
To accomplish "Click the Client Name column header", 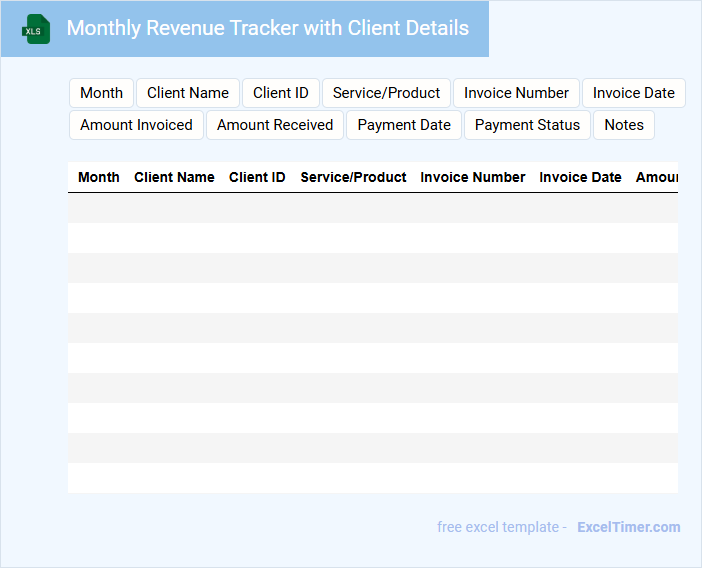I will pyautogui.click(x=174, y=177).
